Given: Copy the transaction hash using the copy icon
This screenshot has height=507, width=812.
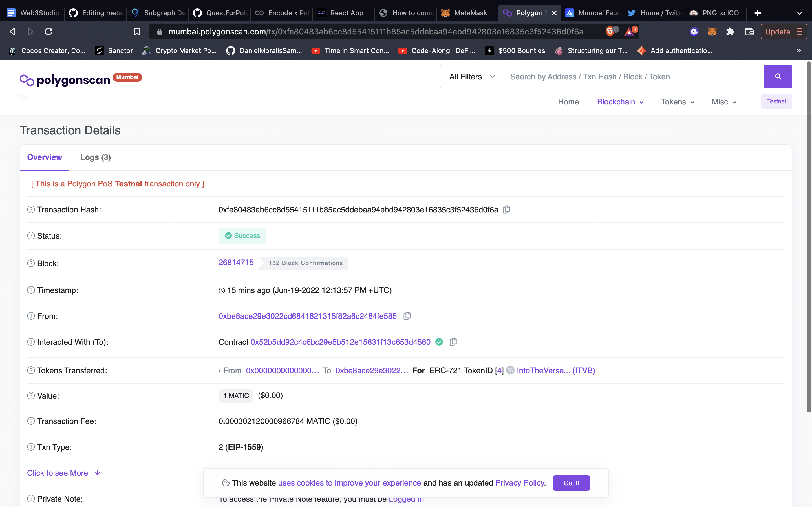Looking at the screenshot, I should (506, 209).
